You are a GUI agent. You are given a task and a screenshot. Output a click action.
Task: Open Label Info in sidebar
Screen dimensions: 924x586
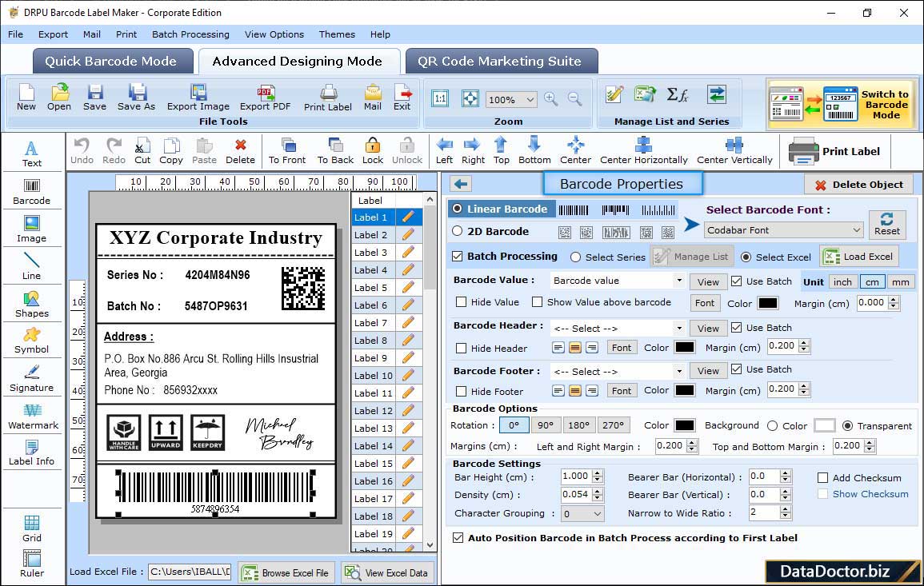pyautogui.click(x=32, y=453)
